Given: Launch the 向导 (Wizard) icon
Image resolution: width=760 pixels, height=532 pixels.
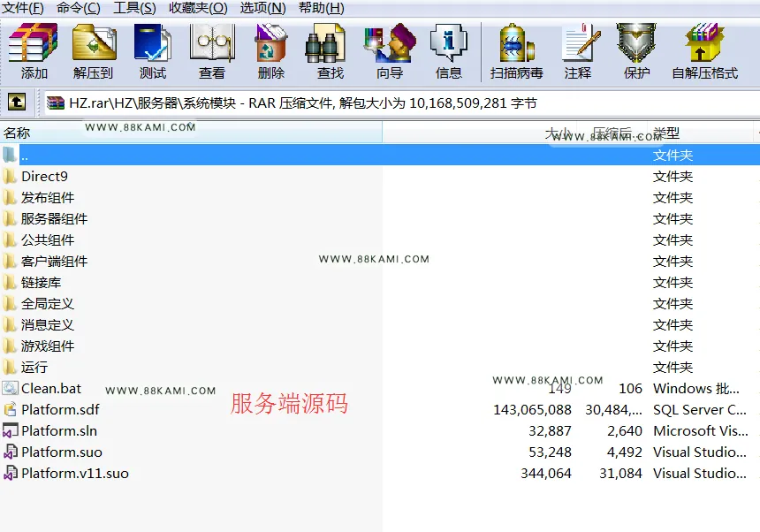Looking at the screenshot, I should [390, 51].
